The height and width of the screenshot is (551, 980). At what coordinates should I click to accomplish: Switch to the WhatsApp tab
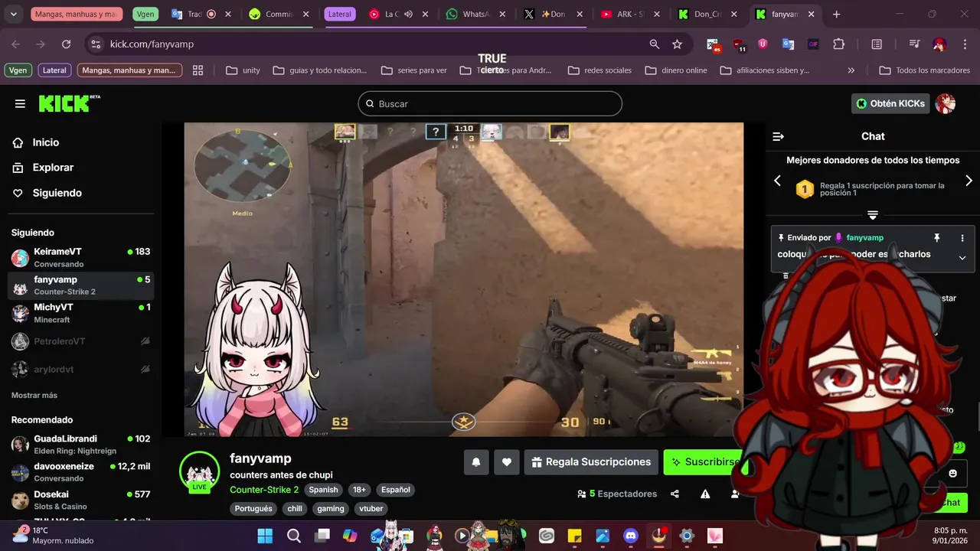pos(475,14)
